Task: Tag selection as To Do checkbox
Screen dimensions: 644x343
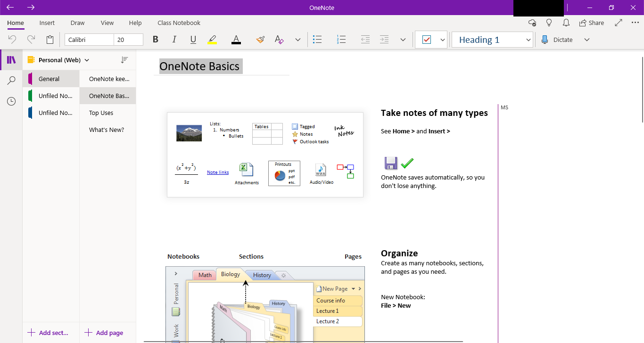Action: click(427, 40)
